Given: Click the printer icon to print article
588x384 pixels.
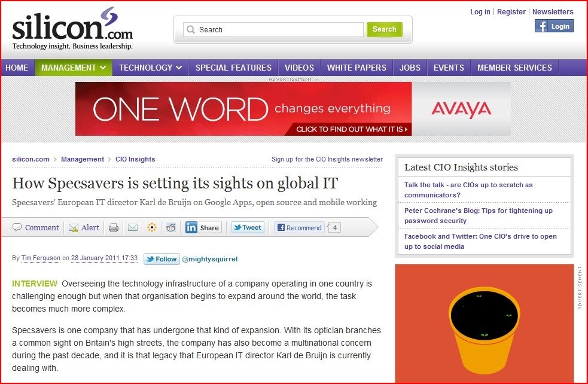Looking at the screenshot, I should [114, 228].
